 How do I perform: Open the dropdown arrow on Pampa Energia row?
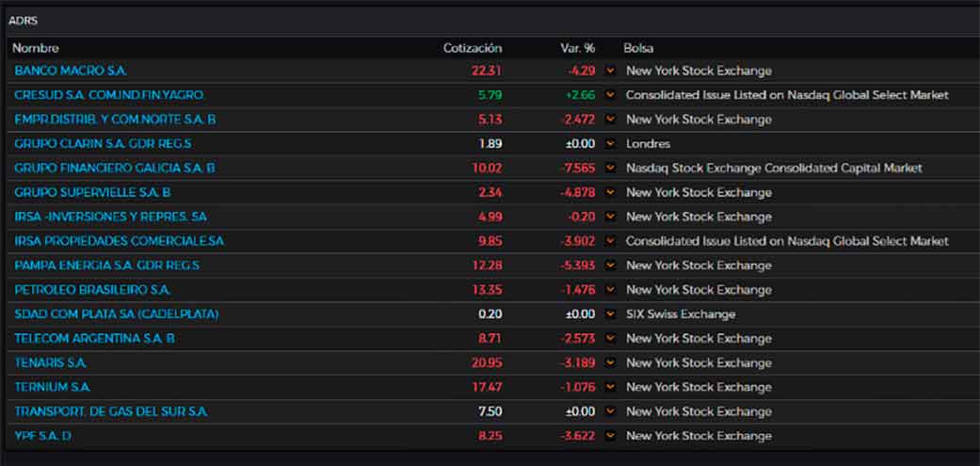point(611,265)
